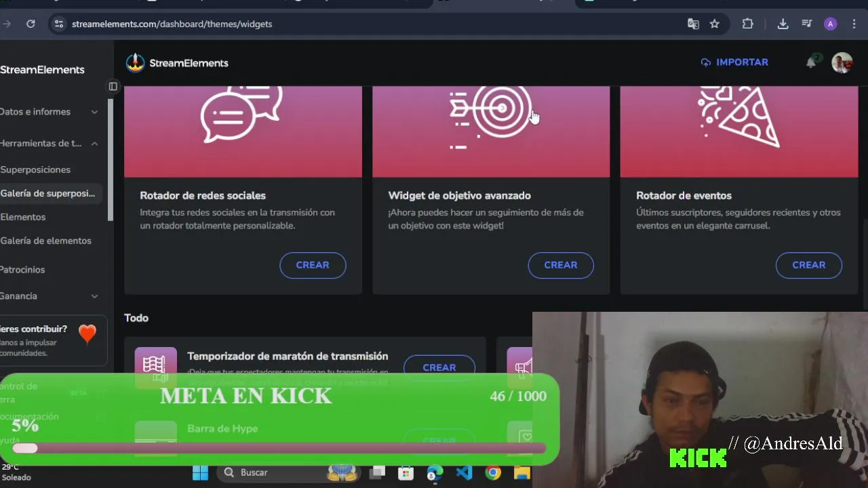Screen dimensions: 868x488
Task: Click the sidebar vertical scrollbar
Action: 111,159
